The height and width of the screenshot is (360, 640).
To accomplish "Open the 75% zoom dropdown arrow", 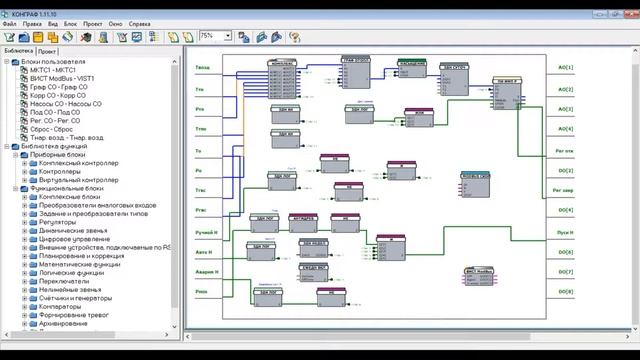I will [228, 36].
